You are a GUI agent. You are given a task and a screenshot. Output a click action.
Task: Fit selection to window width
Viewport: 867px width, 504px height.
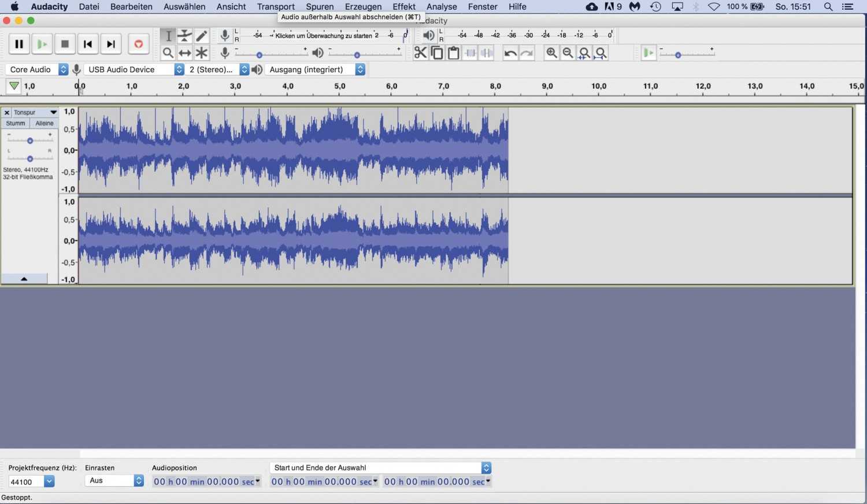[x=584, y=53]
